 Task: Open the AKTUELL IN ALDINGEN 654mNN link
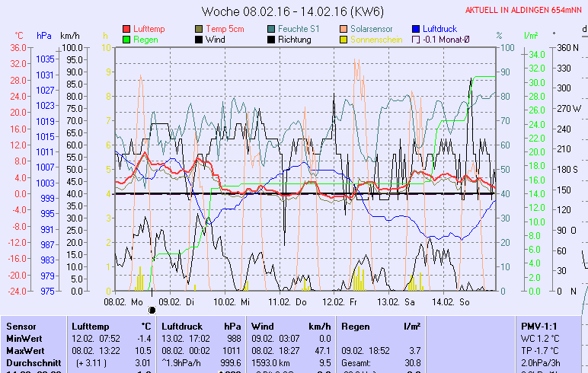click(525, 11)
